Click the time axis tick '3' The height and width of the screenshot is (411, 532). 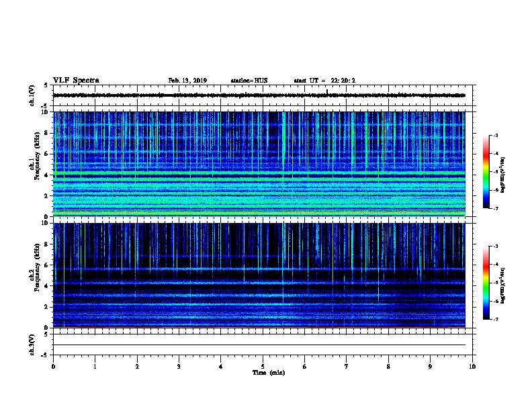pyautogui.click(x=179, y=366)
